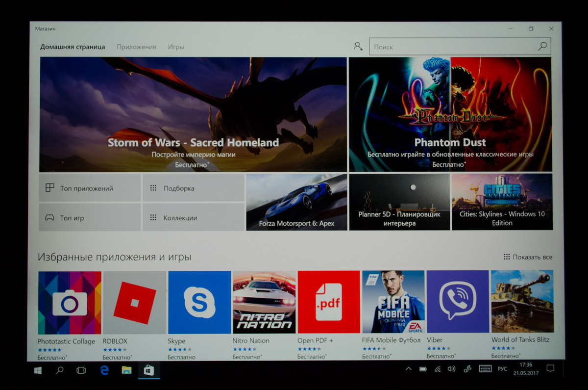Open the Forza Motorsport 6: Apex tile
The width and height of the screenshot is (588, 390).
coord(296,202)
